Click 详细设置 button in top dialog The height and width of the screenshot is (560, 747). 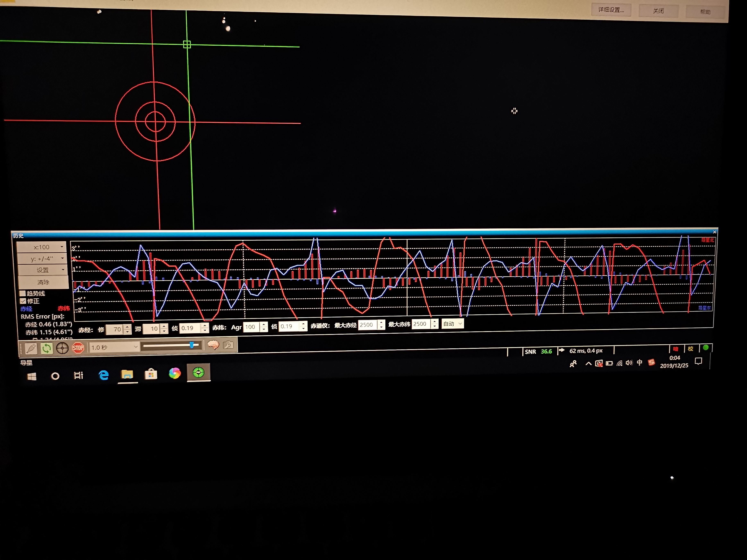tap(611, 10)
